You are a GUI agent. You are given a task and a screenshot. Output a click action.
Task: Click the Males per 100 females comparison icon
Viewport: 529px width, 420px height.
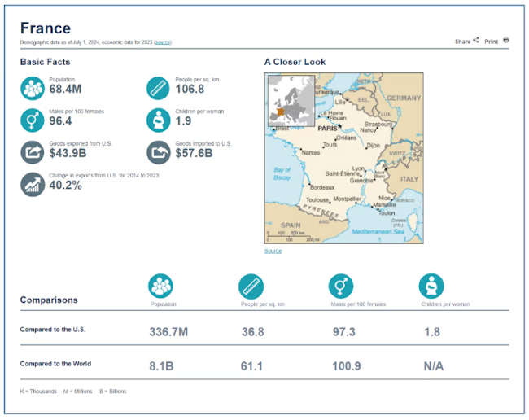pos(341,286)
